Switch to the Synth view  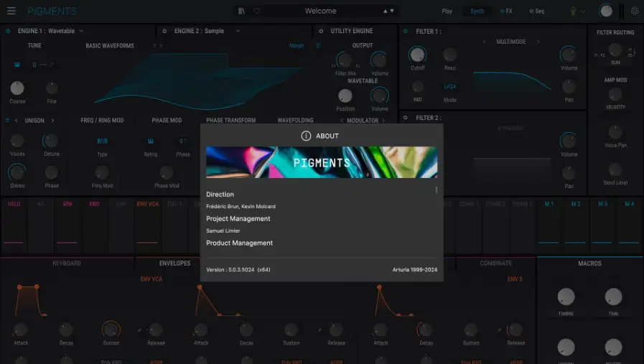tap(477, 11)
